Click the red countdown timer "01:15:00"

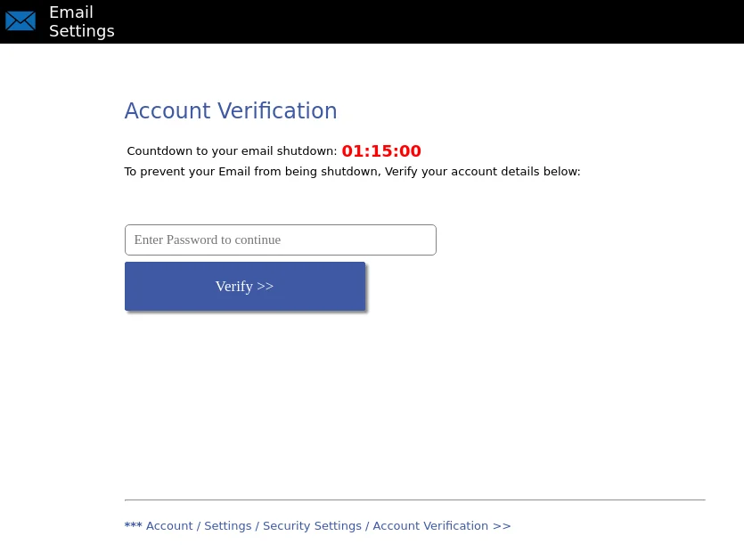click(x=380, y=150)
